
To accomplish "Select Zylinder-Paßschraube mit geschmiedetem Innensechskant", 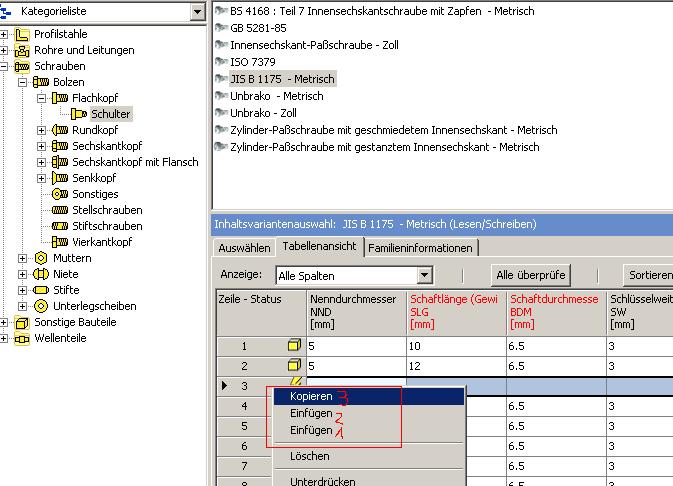I will coord(394,130).
